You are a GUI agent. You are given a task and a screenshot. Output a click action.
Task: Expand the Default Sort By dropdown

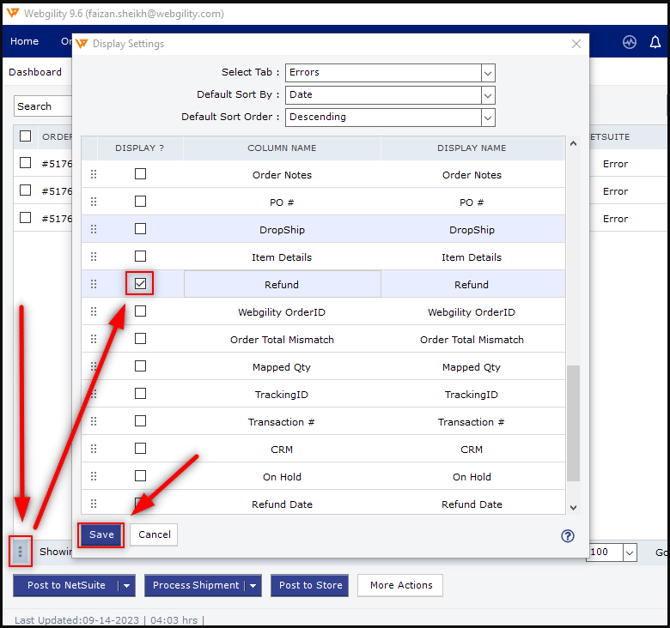488,95
